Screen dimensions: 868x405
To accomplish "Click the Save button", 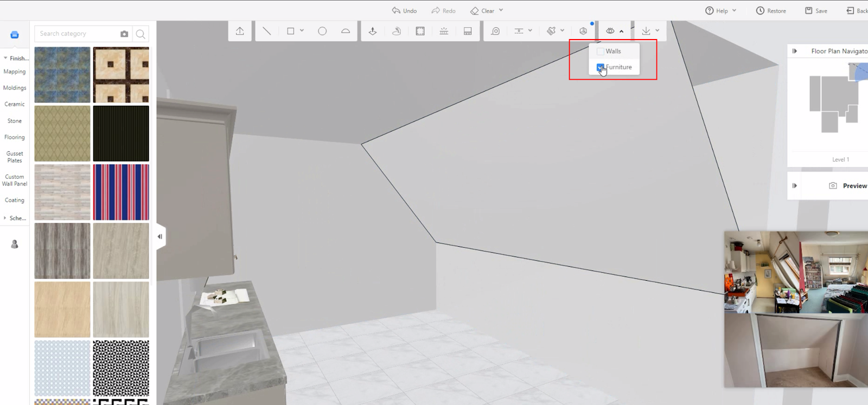I will 816,11.
